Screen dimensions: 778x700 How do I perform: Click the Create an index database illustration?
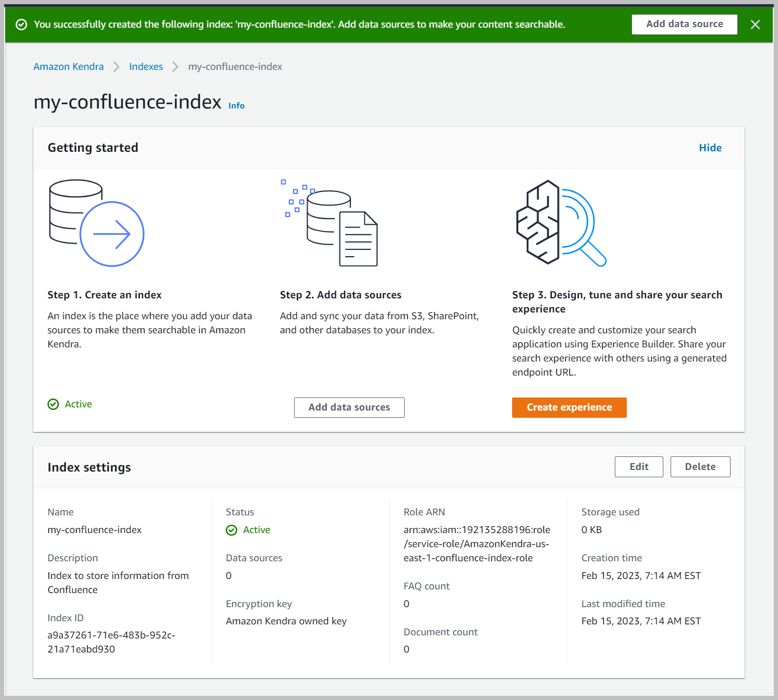coord(96,223)
